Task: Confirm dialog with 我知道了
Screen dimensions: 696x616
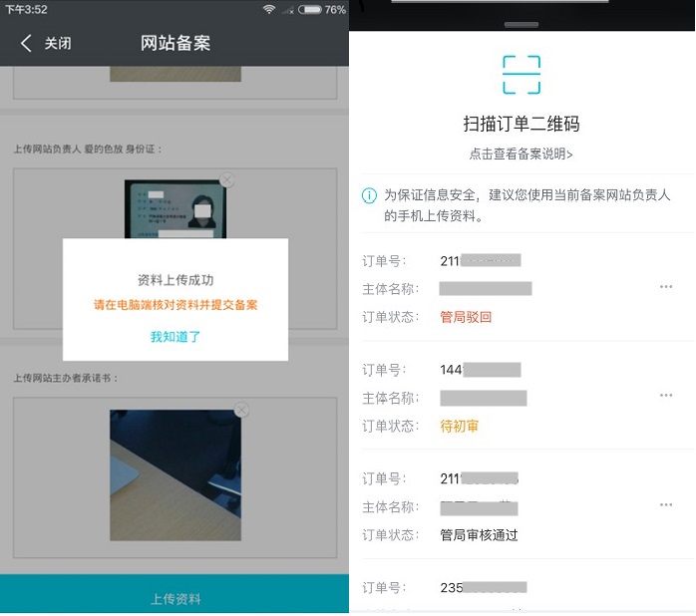Action: (x=175, y=337)
